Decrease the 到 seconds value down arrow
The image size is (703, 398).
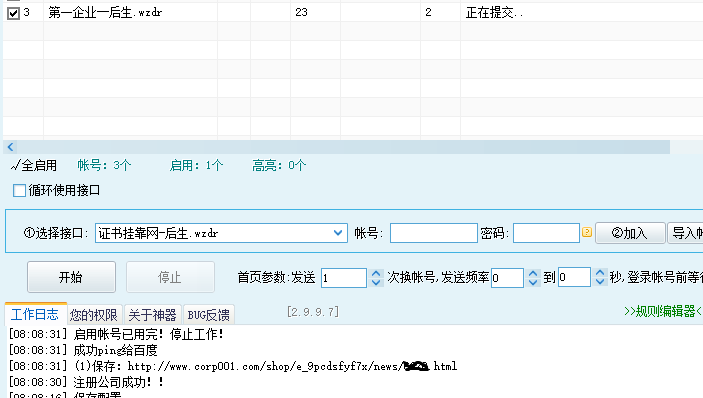599,282
